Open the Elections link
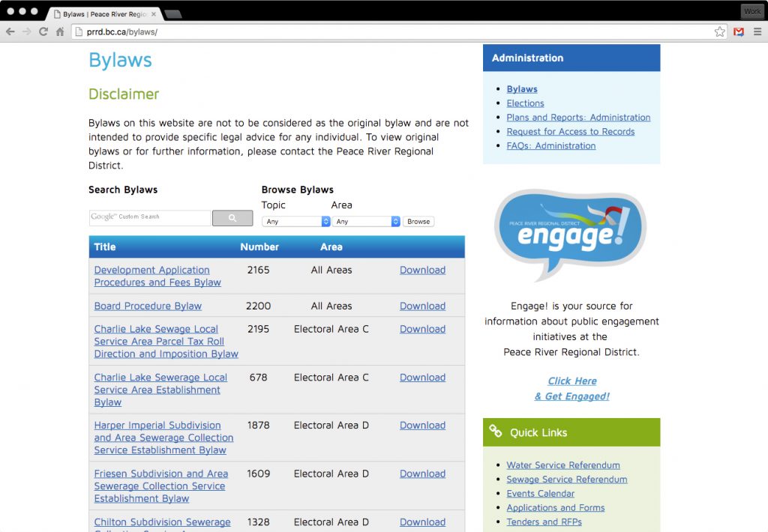This screenshot has height=532, width=768. click(x=525, y=103)
